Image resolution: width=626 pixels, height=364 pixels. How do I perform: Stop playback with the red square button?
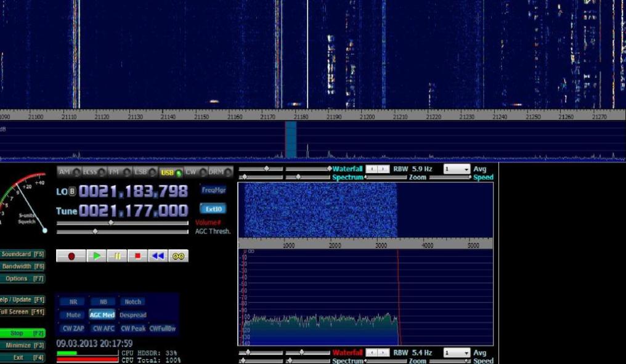coord(137,256)
